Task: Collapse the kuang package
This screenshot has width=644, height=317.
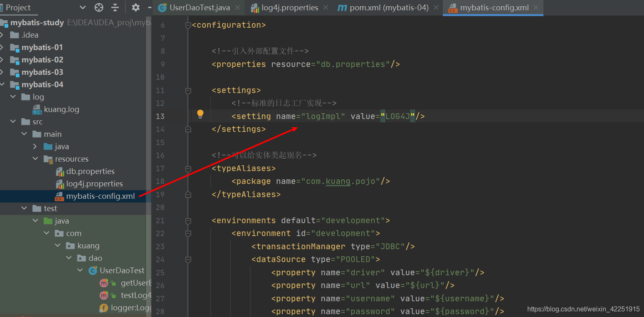Action: point(58,246)
